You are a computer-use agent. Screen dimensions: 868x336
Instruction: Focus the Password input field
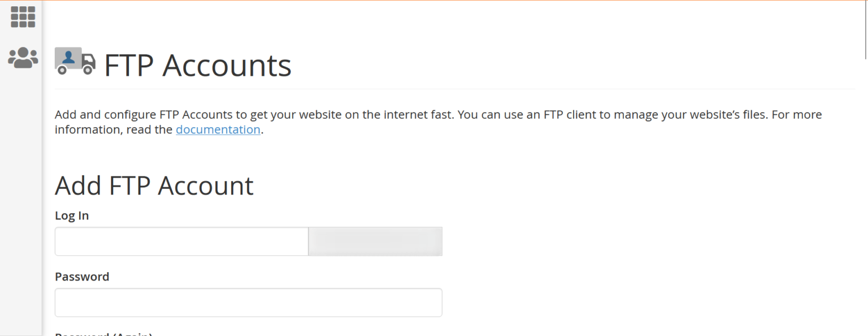(x=248, y=302)
